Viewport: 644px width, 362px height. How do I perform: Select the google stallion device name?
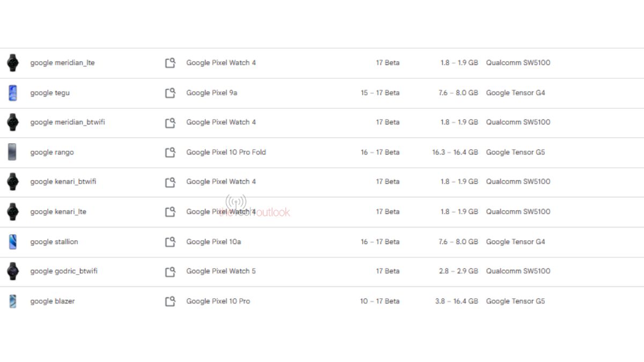54,242
